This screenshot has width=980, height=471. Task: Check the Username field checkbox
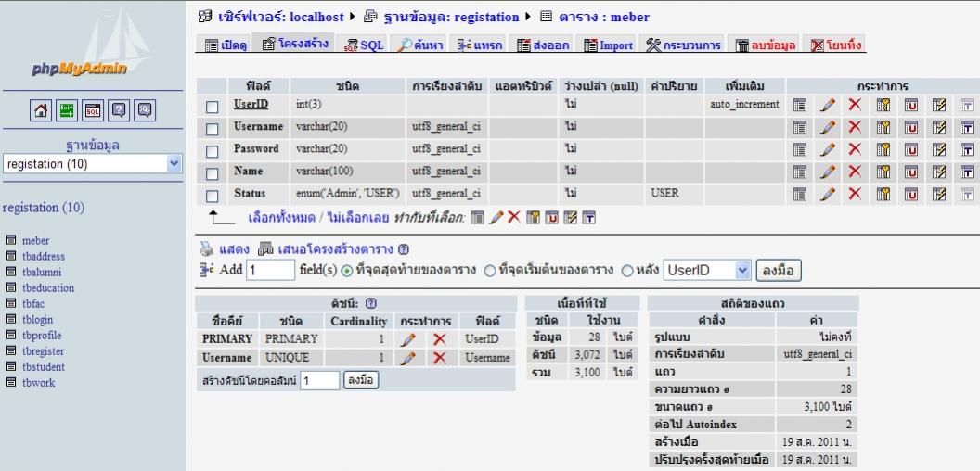(x=213, y=129)
